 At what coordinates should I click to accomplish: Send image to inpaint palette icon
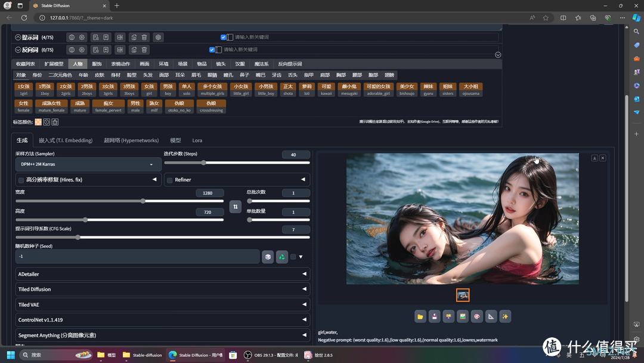coord(477,316)
